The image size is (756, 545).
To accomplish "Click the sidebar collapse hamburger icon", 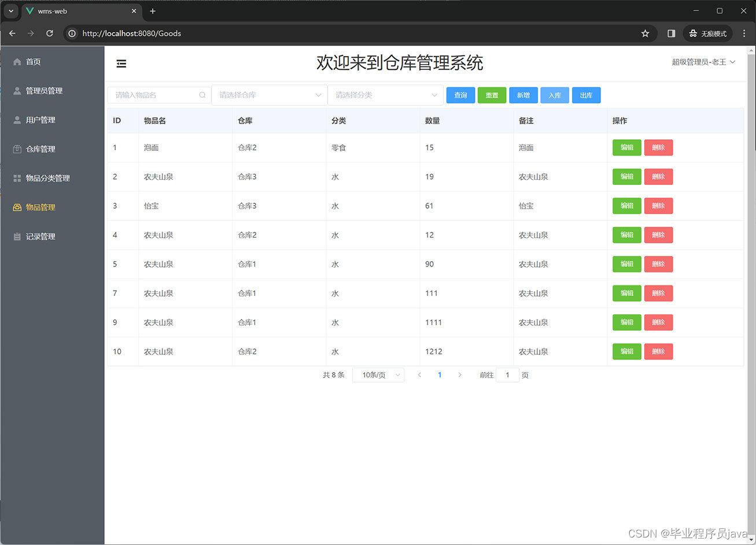I will click(x=121, y=64).
